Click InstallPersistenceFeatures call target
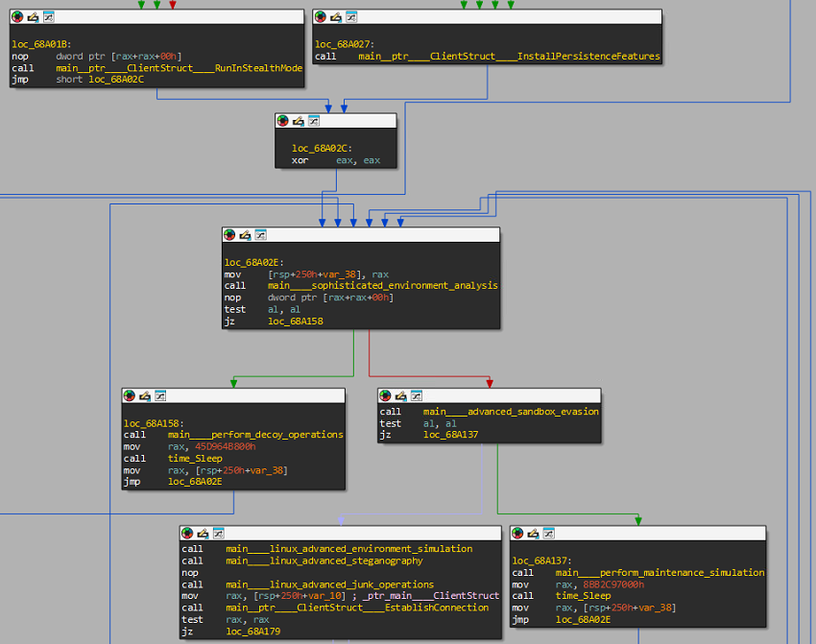The image size is (816, 644). coord(509,56)
